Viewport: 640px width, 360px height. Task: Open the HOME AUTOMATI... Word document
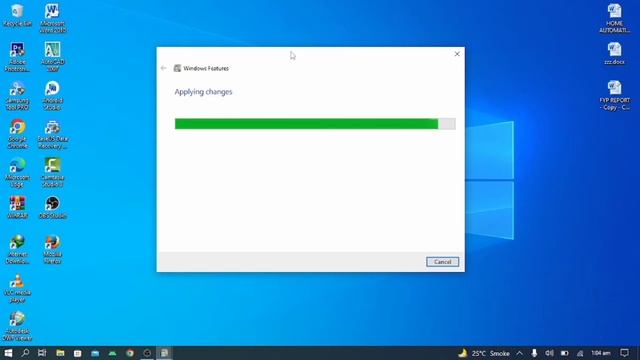pos(614,18)
